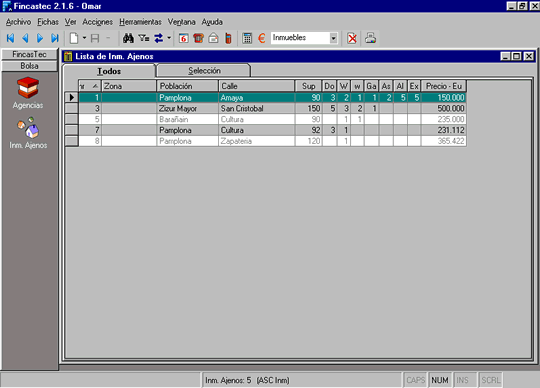540x388 pixels.
Task: Click NUM status bar indicator
Action: [440, 380]
